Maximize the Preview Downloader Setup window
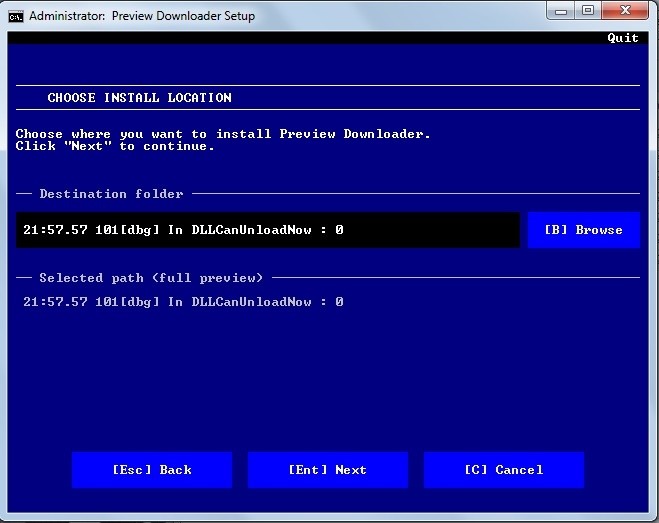The image size is (659, 523). [x=588, y=11]
